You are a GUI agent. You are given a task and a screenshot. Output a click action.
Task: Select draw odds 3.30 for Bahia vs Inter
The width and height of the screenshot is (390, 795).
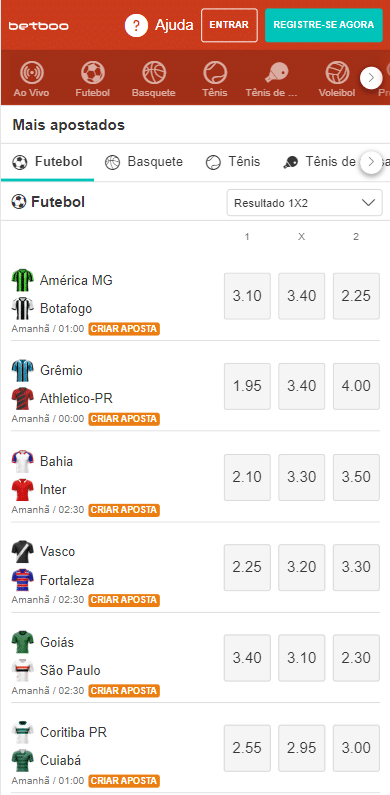click(x=302, y=477)
